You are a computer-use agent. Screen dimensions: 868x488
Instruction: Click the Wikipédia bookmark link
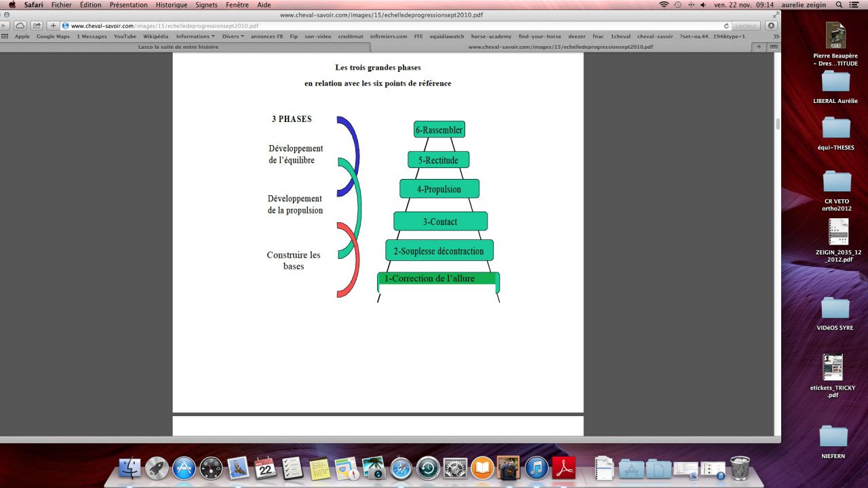156,37
